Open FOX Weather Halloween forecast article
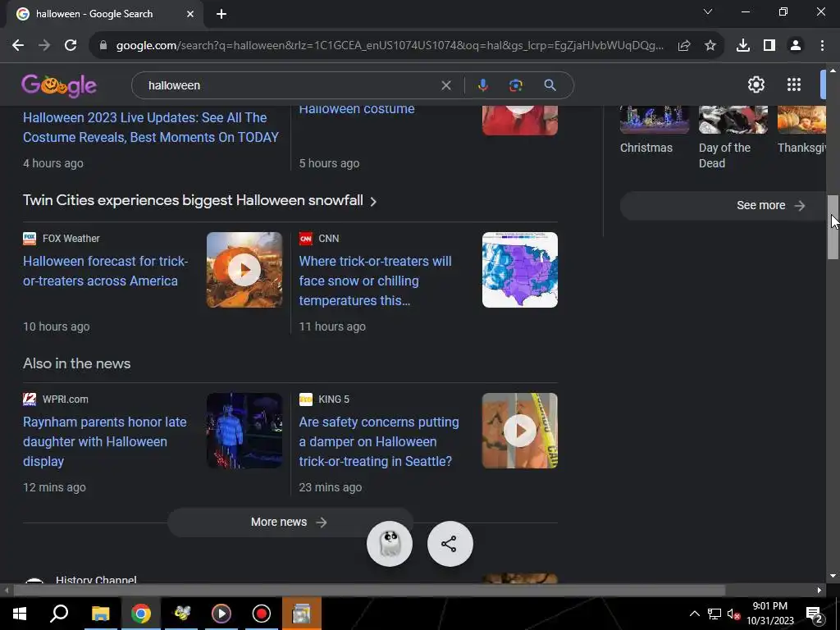Image resolution: width=840 pixels, height=630 pixels. click(x=106, y=271)
